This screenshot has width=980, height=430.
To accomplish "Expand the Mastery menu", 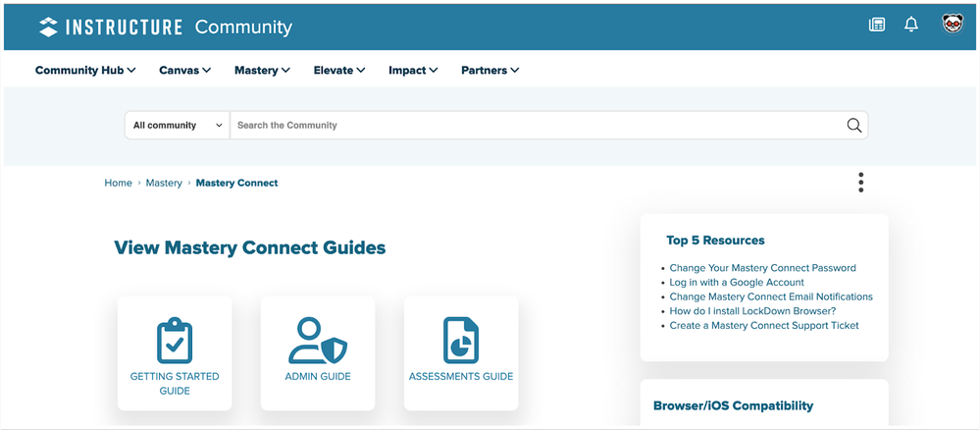I will pos(263,70).
